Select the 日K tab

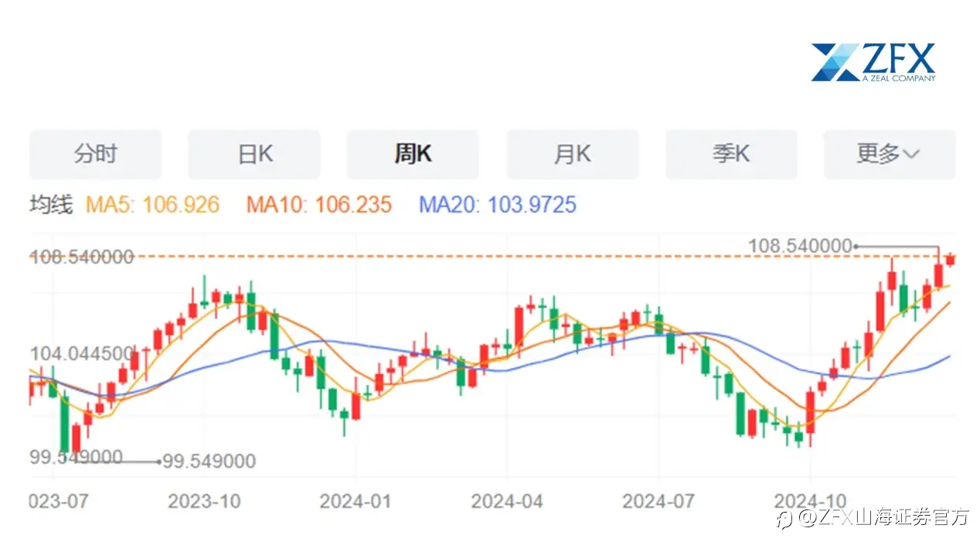tap(254, 154)
